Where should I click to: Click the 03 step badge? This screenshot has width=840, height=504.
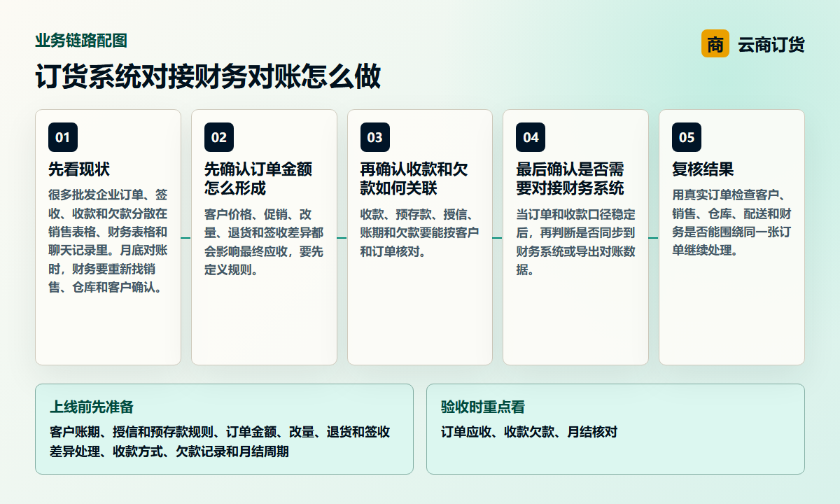(x=375, y=137)
